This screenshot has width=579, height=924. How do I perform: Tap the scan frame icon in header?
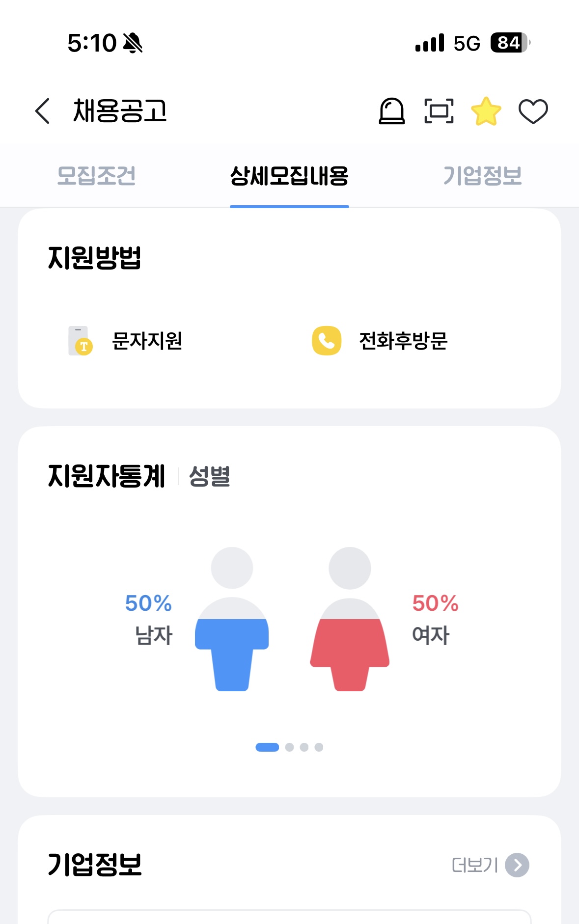(439, 111)
